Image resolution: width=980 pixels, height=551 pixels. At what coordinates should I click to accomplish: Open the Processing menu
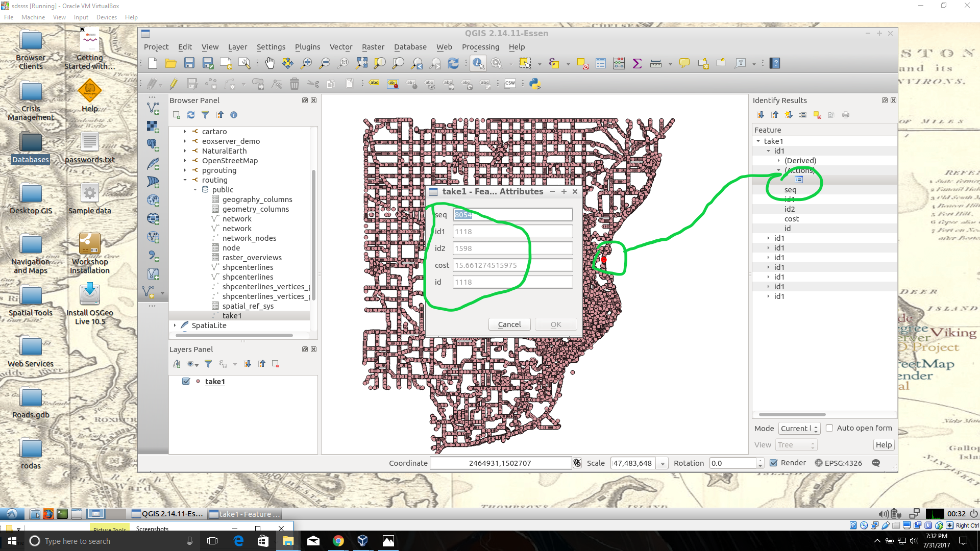pos(480,47)
